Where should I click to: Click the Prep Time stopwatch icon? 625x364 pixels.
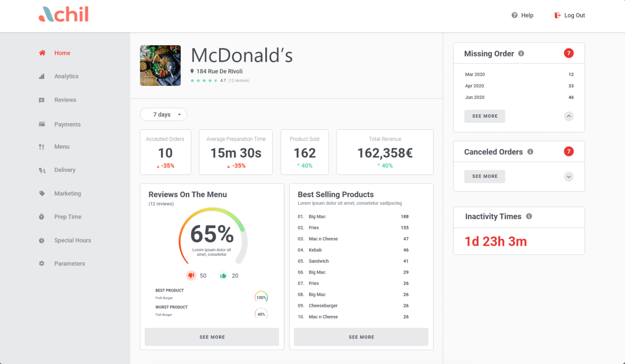click(x=42, y=217)
